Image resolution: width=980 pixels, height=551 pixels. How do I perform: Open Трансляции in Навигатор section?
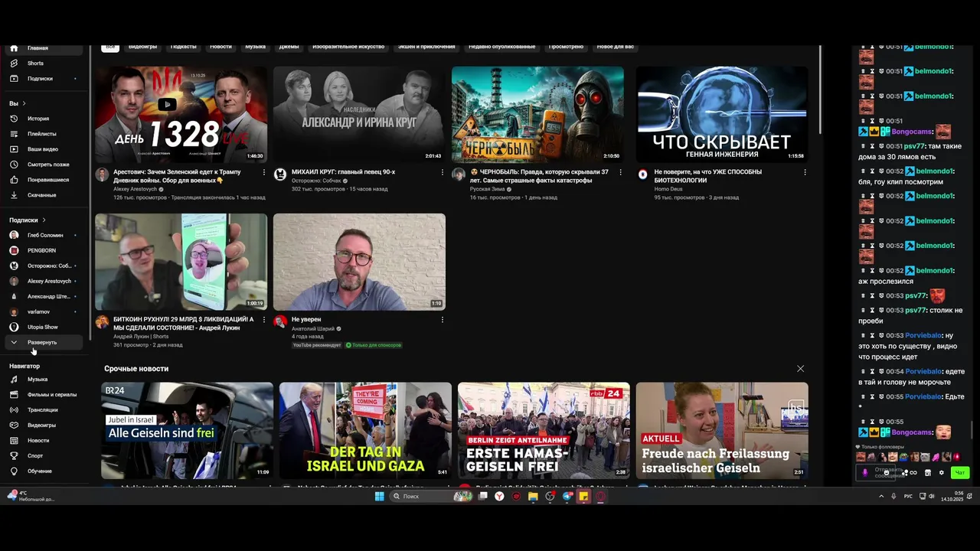coord(44,410)
